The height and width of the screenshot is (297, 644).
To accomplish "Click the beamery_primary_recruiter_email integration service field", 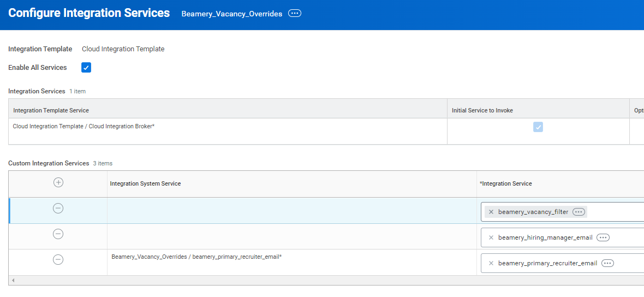I will 562,263.
